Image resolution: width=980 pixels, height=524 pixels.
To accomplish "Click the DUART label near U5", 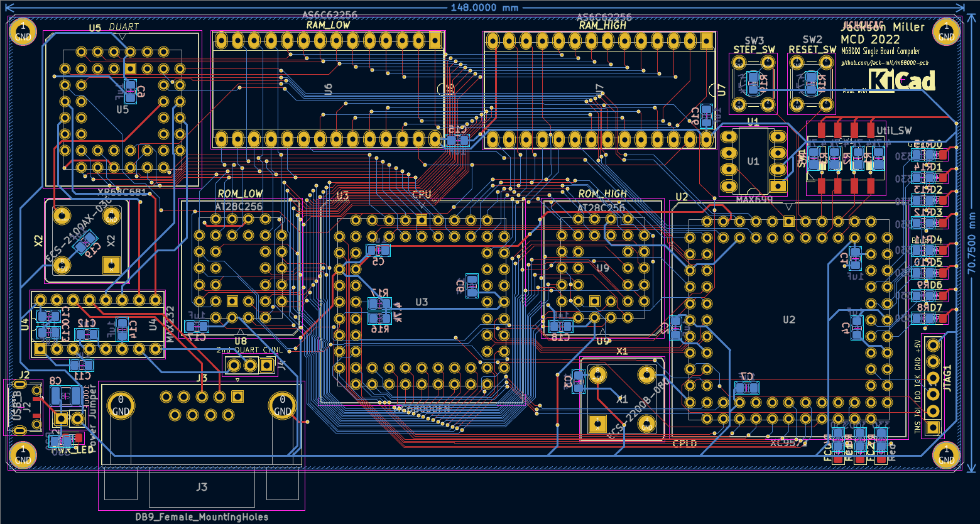I will 124,27.
